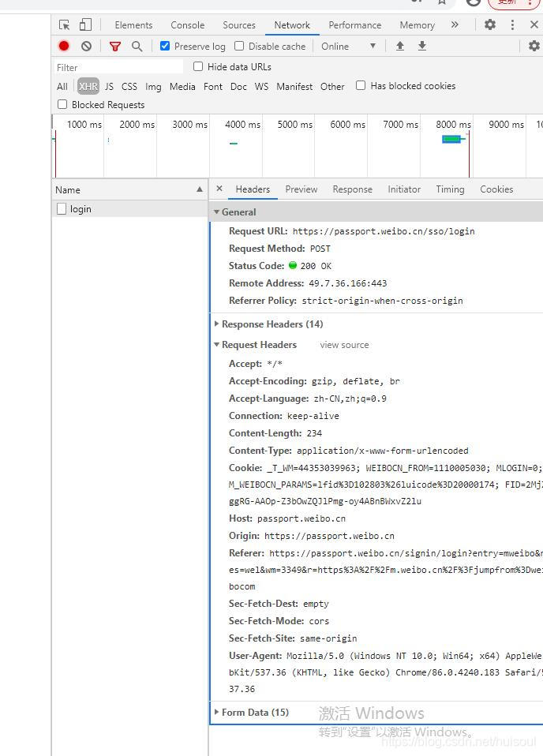
Task: Open network search magnifier icon
Action: (137, 47)
